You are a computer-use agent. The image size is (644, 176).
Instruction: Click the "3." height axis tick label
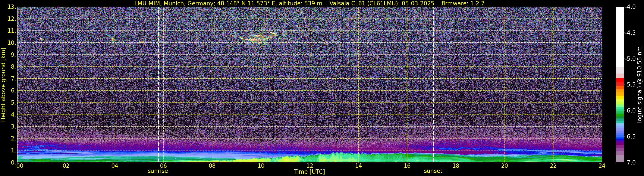(13, 127)
